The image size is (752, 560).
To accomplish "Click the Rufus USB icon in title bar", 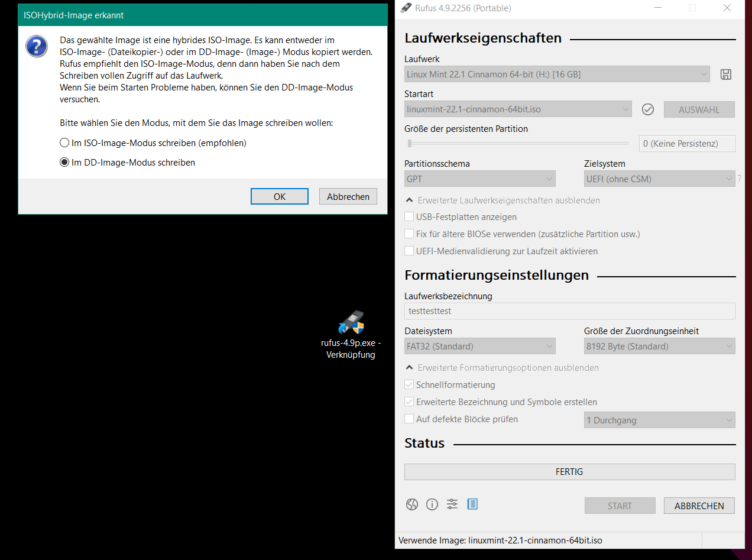I will 406,8.
